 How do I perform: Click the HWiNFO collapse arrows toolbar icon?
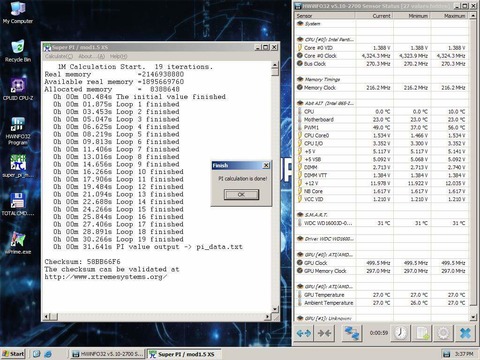[324, 333]
